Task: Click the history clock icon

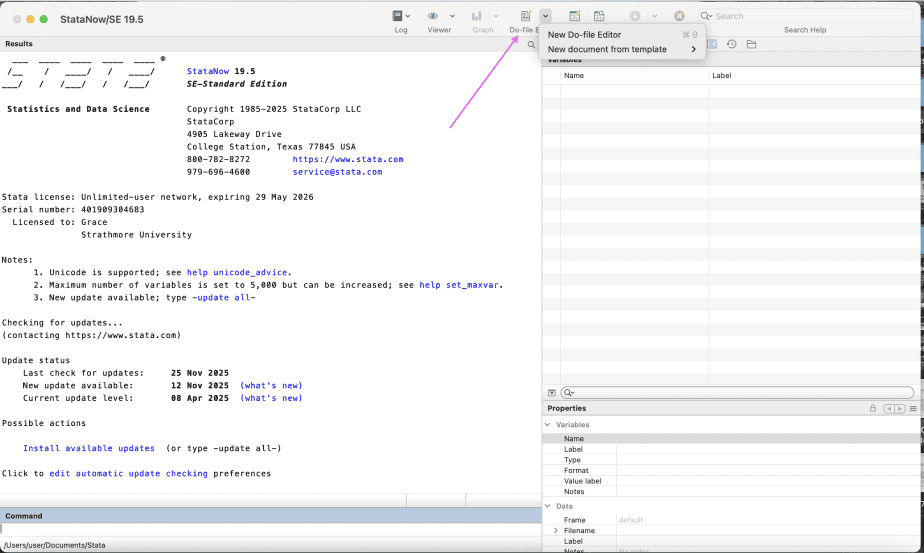Action: [732, 45]
